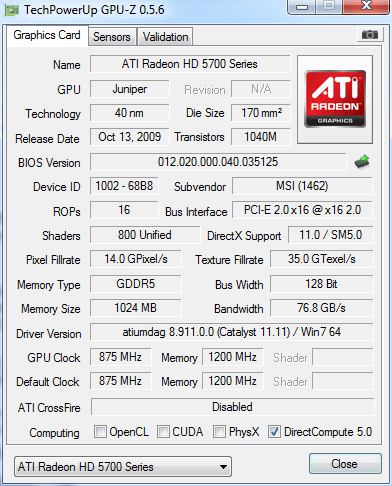Click the Close button
Viewport: 392px width, 486px height.
pyautogui.click(x=345, y=464)
